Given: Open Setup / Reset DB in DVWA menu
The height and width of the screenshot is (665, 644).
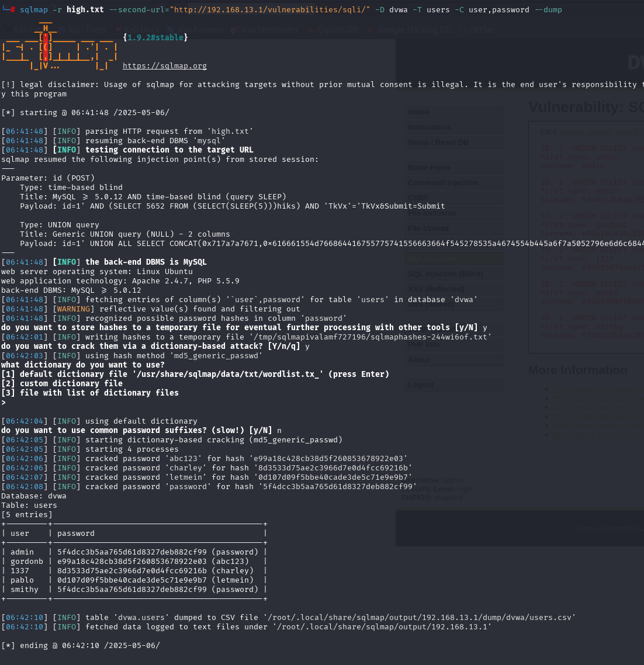Looking at the screenshot, I should [x=454, y=143].
